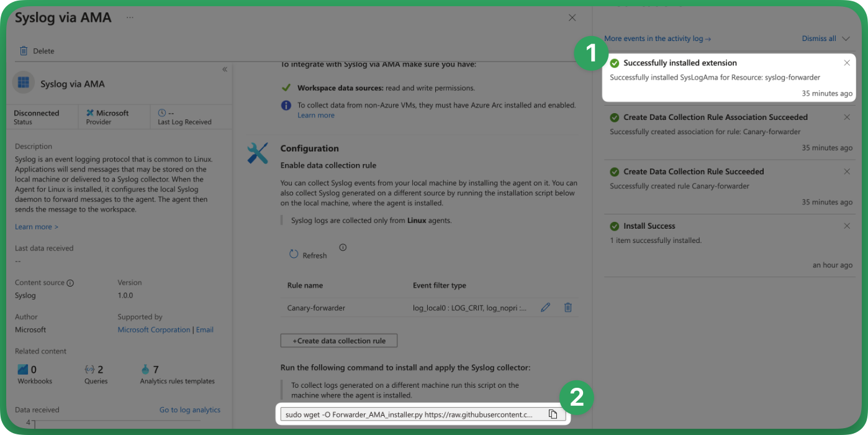Click the Queries count icon

point(89,369)
